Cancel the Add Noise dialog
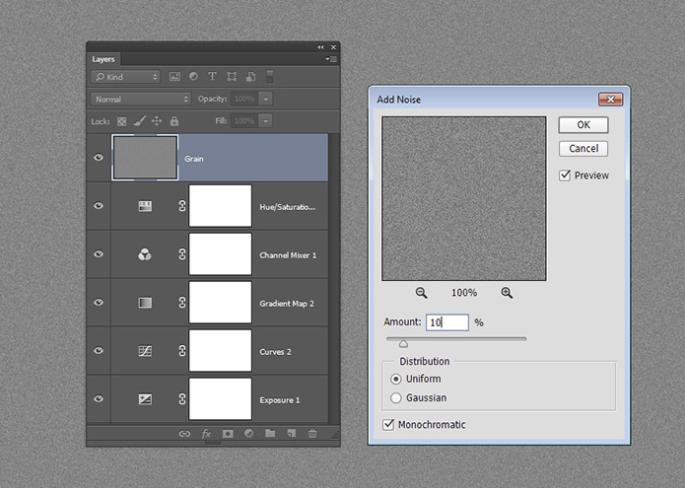 point(583,149)
